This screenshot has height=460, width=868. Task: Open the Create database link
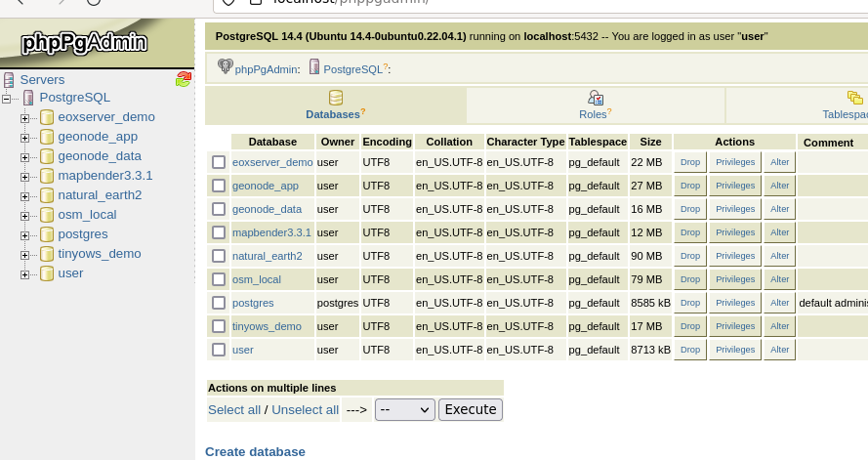(x=255, y=451)
